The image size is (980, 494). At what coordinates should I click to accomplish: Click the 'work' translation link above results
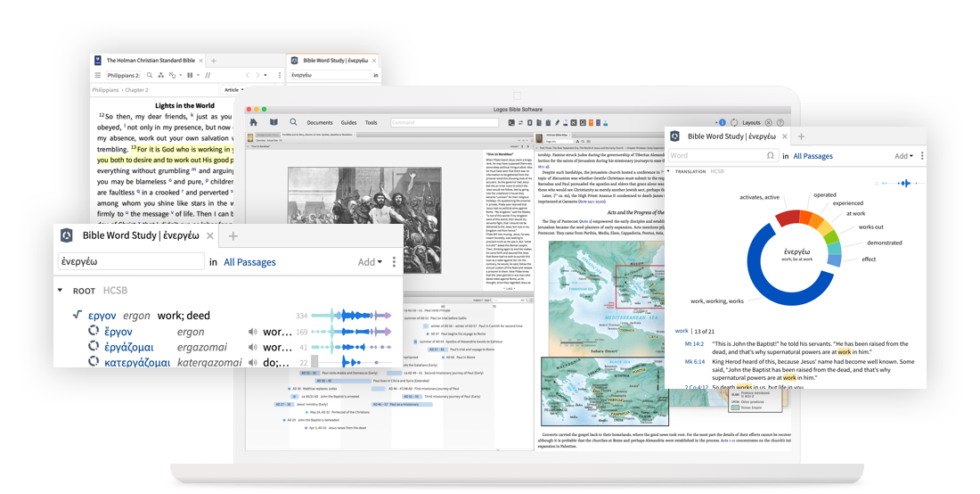click(x=682, y=331)
